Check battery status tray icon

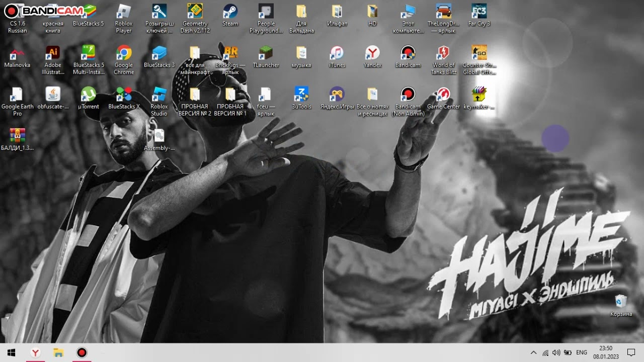tap(568, 352)
